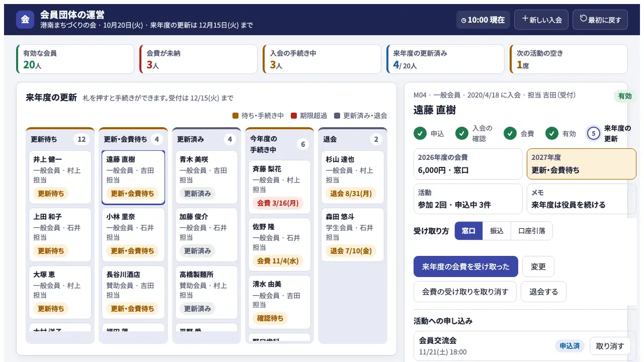The height and width of the screenshot is (362, 644).
Task: Click the 退会する button
Action: 543,292
